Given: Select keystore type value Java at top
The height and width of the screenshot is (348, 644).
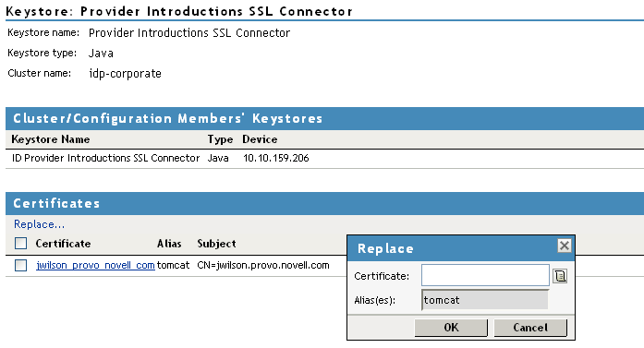Looking at the screenshot, I should 101,54.
